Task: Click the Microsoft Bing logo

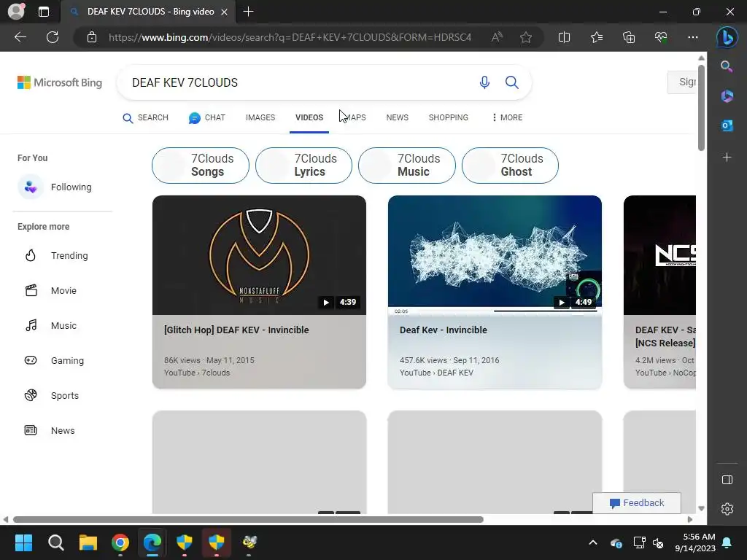Action: pos(60,82)
